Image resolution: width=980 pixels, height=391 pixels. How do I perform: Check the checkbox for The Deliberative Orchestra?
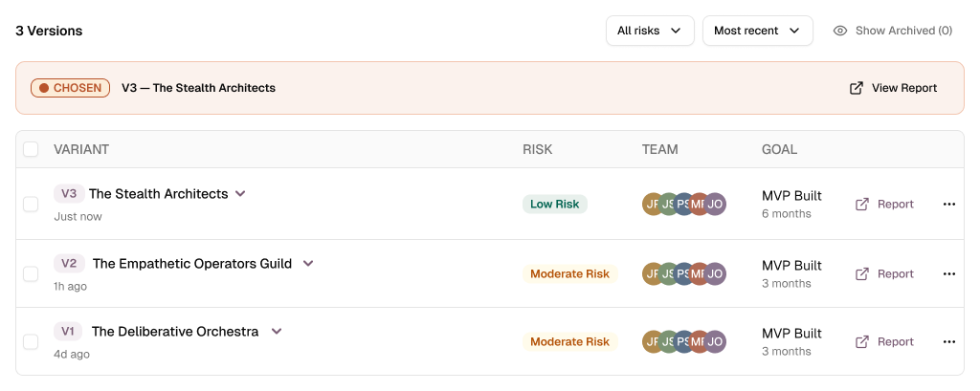pyautogui.click(x=31, y=341)
